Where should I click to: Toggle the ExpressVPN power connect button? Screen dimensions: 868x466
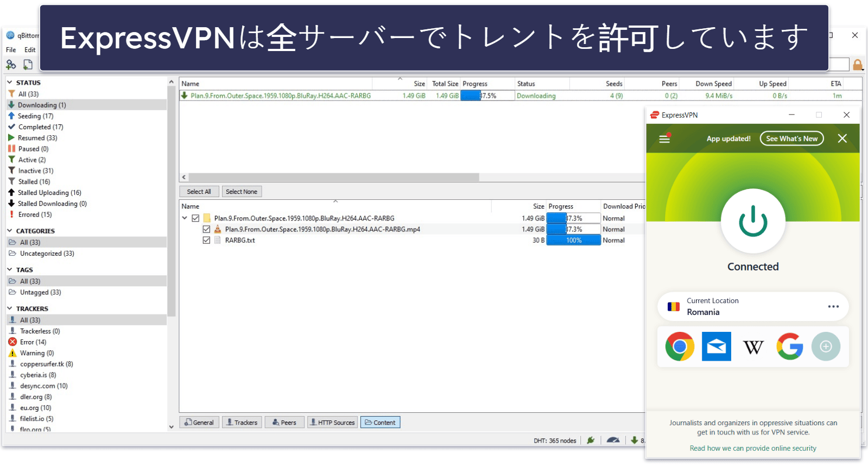[753, 221]
